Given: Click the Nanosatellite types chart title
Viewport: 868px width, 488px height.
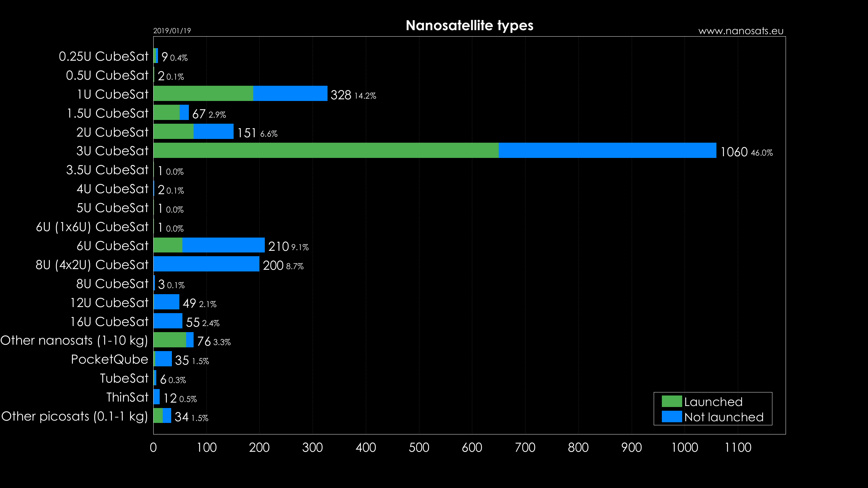Looking at the screenshot, I should tap(469, 25).
